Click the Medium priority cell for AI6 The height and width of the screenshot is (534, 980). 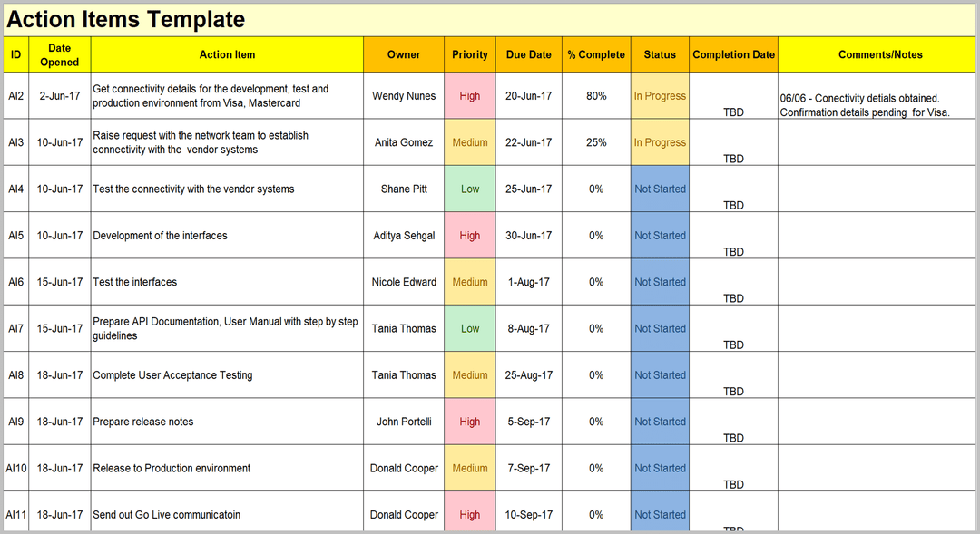point(470,282)
